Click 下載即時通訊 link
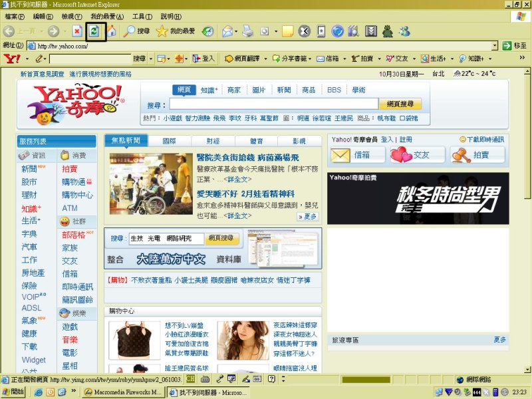Image resolution: width=532 pixels, height=399 pixels. (482, 140)
